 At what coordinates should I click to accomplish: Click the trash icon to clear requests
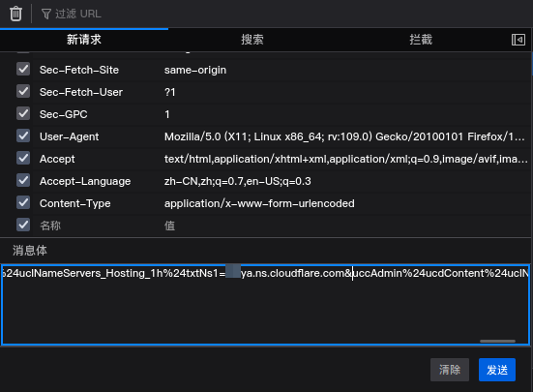coord(15,14)
